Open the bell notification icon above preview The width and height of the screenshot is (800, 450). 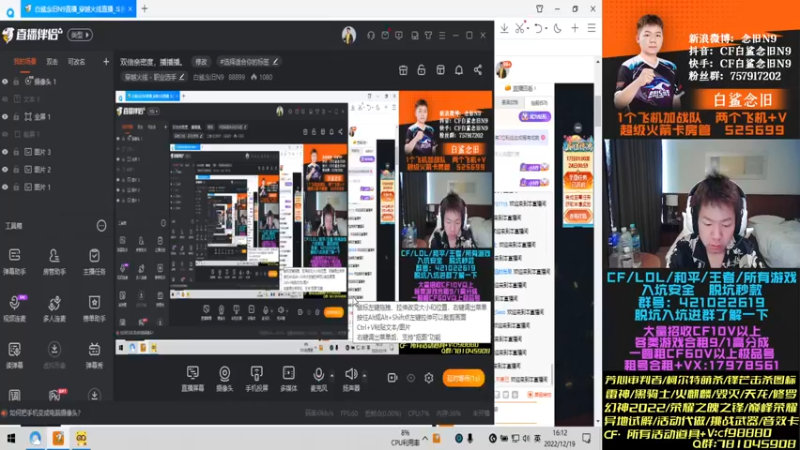point(459,70)
